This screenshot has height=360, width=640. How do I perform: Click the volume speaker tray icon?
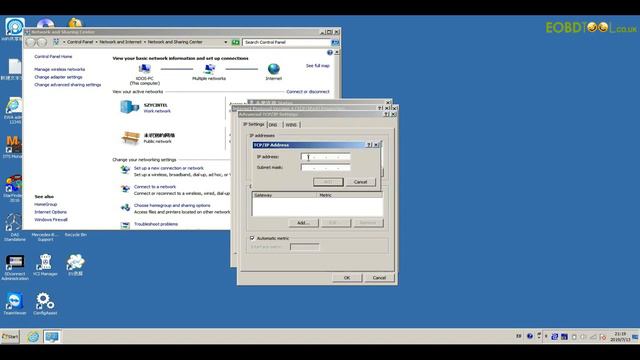point(584,337)
